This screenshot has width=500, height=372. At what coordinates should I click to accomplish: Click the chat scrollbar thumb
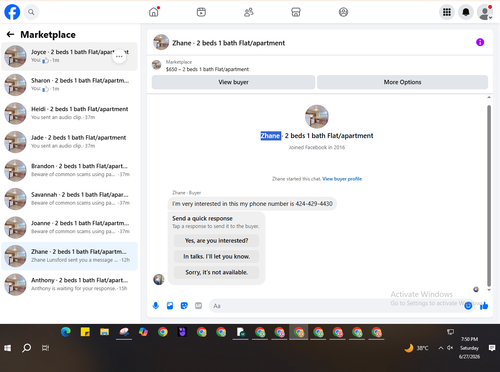click(489, 196)
